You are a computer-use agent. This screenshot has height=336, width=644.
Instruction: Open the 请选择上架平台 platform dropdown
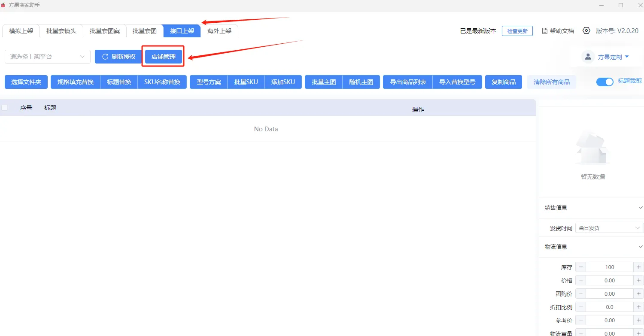tap(48, 57)
